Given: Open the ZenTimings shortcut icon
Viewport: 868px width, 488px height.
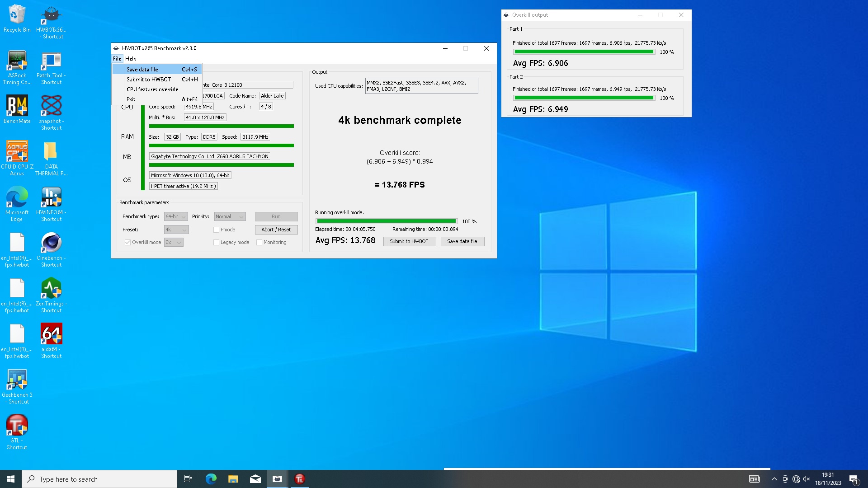Looking at the screenshot, I should click(51, 296).
